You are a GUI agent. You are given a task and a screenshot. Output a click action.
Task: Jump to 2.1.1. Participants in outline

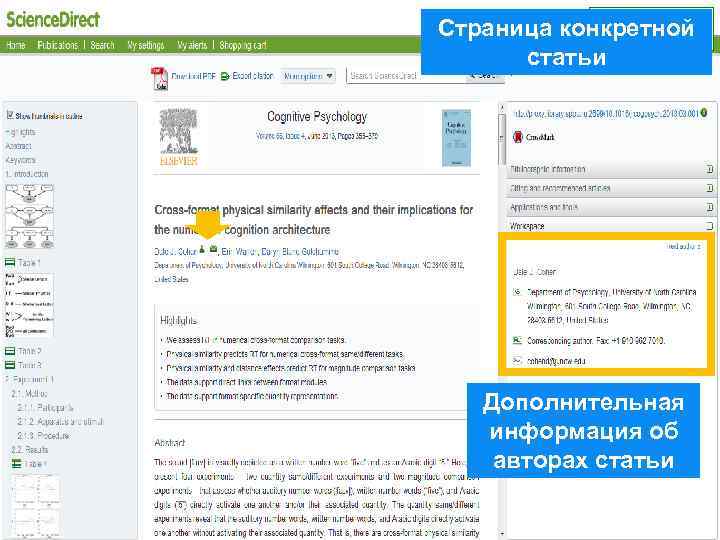(45, 408)
